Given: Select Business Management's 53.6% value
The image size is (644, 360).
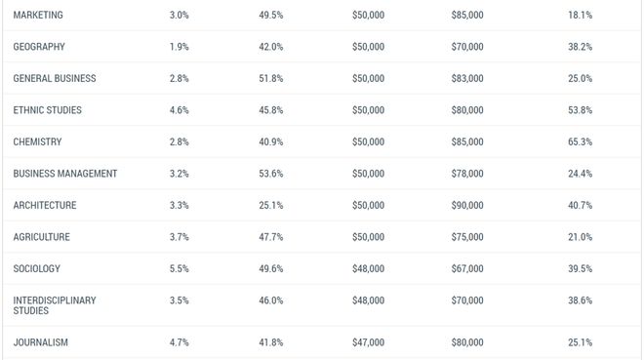Looking at the screenshot, I should tap(271, 174).
